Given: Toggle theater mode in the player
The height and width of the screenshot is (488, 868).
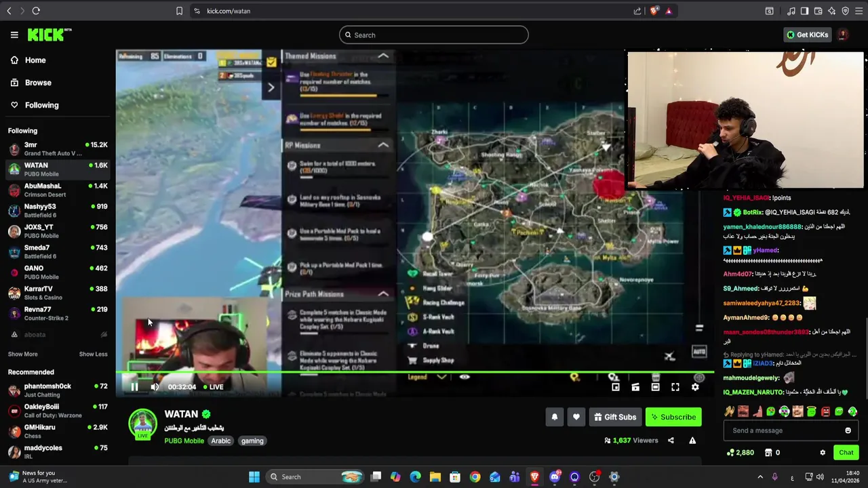Looking at the screenshot, I should pyautogui.click(x=655, y=387).
